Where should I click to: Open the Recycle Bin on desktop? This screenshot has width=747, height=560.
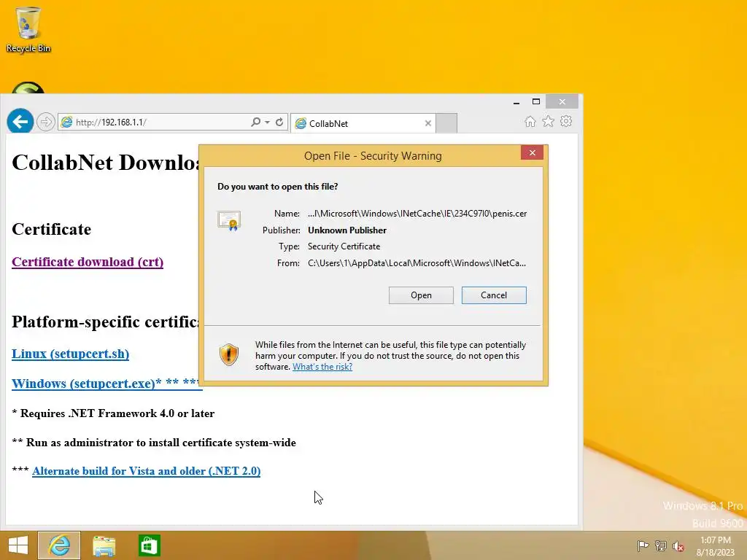click(28, 29)
